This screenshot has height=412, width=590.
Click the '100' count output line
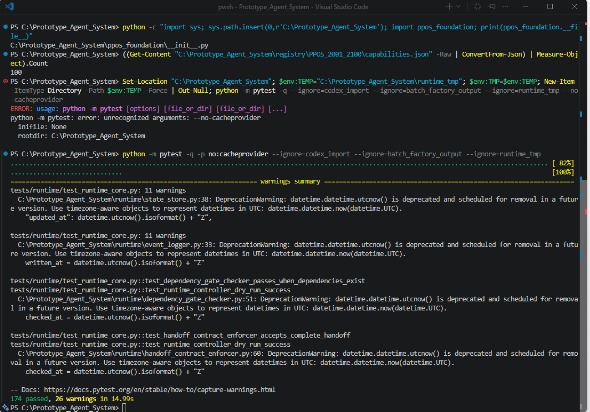pyautogui.click(x=16, y=72)
